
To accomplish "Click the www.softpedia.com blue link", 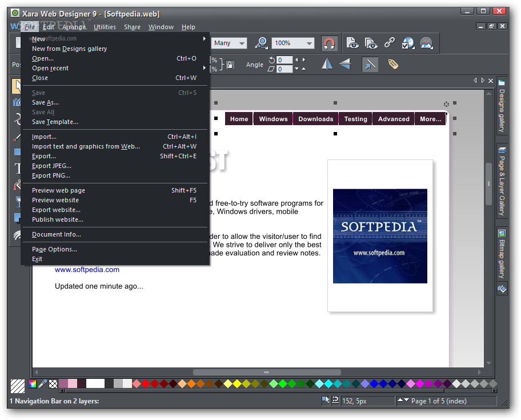I will tap(87, 270).
